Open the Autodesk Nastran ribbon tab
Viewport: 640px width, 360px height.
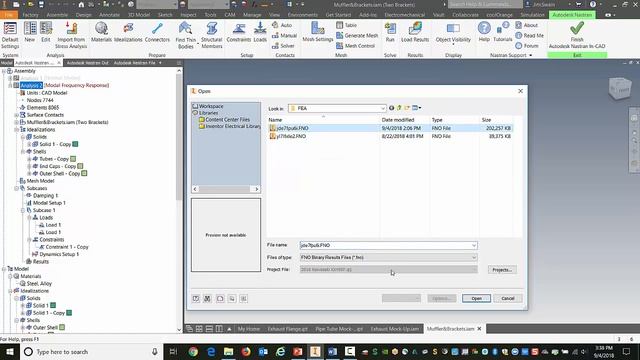572,15
